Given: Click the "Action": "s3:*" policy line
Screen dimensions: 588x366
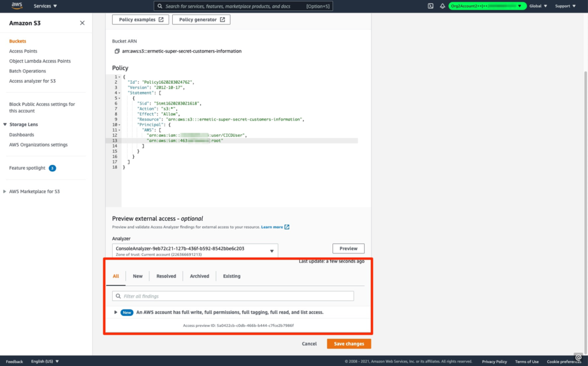Looking at the screenshot, I should pos(157,109).
